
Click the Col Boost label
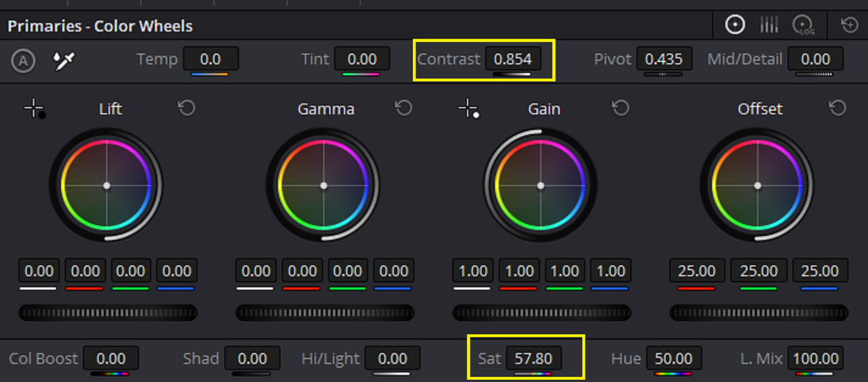click(43, 358)
